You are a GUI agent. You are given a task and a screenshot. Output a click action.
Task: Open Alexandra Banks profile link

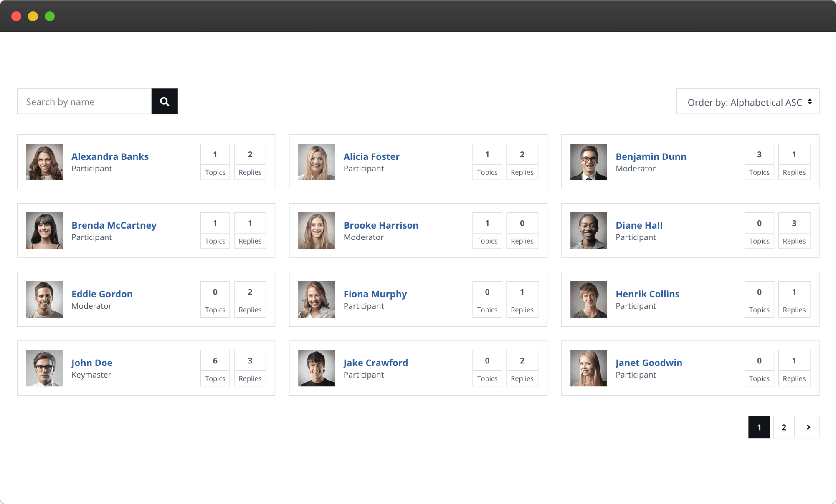click(x=110, y=156)
